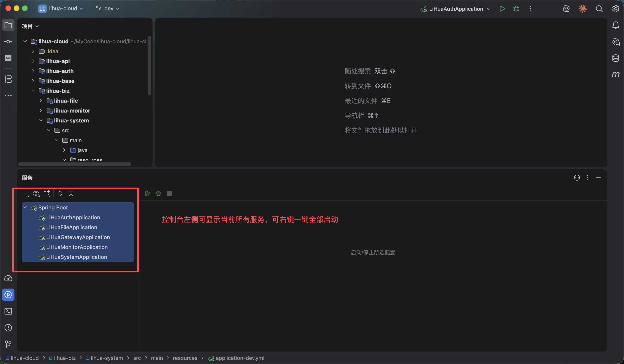The height and width of the screenshot is (364, 624).
Task: Open the Services tool window icon
Action: click(8, 295)
